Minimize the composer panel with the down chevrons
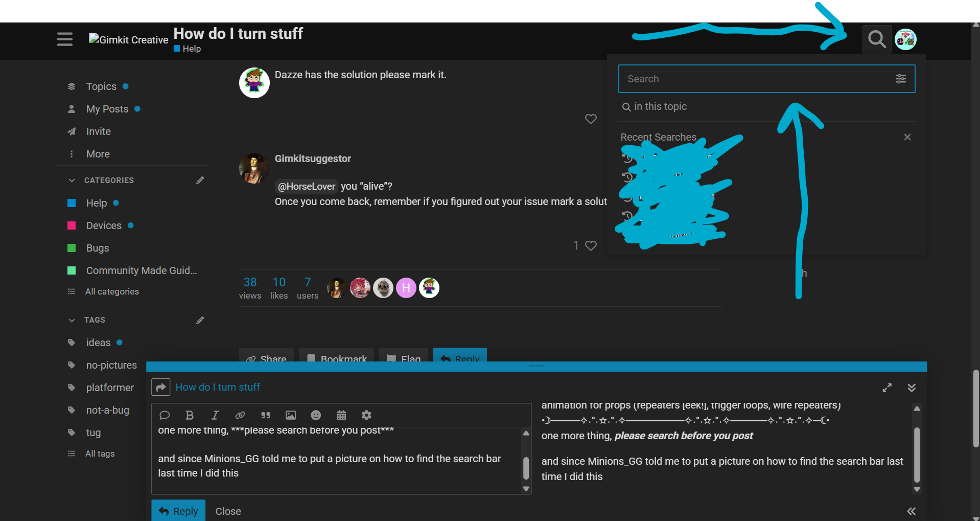This screenshot has width=980, height=521. point(912,388)
